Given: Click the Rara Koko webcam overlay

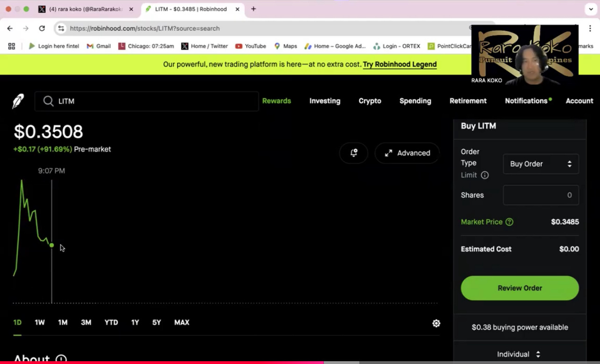Looking at the screenshot, I should point(525,55).
